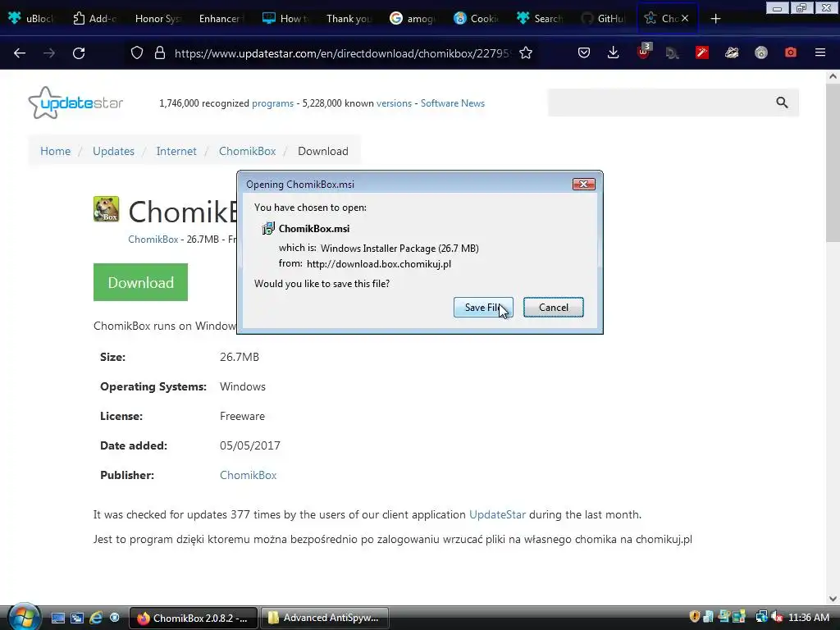This screenshot has width=840, height=630.
Task: Switch to the Honor Sys tab
Action: tap(157, 18)
